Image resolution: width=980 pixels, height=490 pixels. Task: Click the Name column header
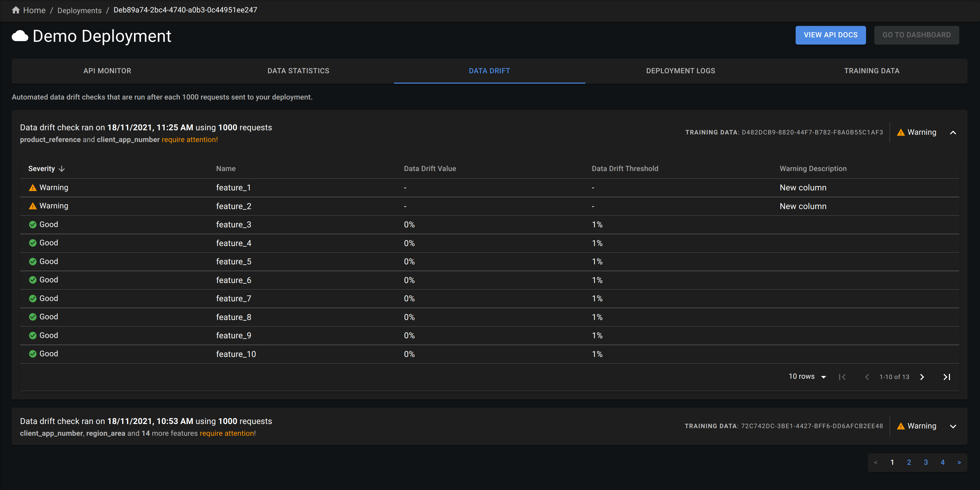(225, 169)
